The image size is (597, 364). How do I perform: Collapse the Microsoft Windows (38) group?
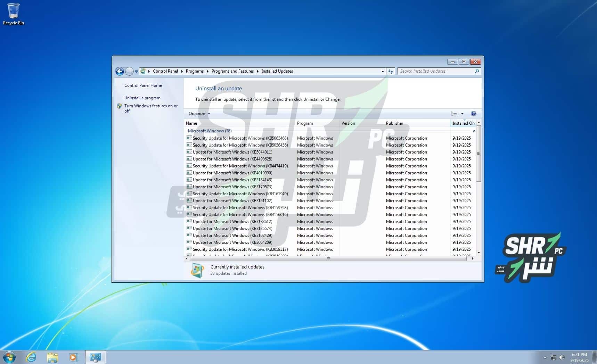coord(474,131)
